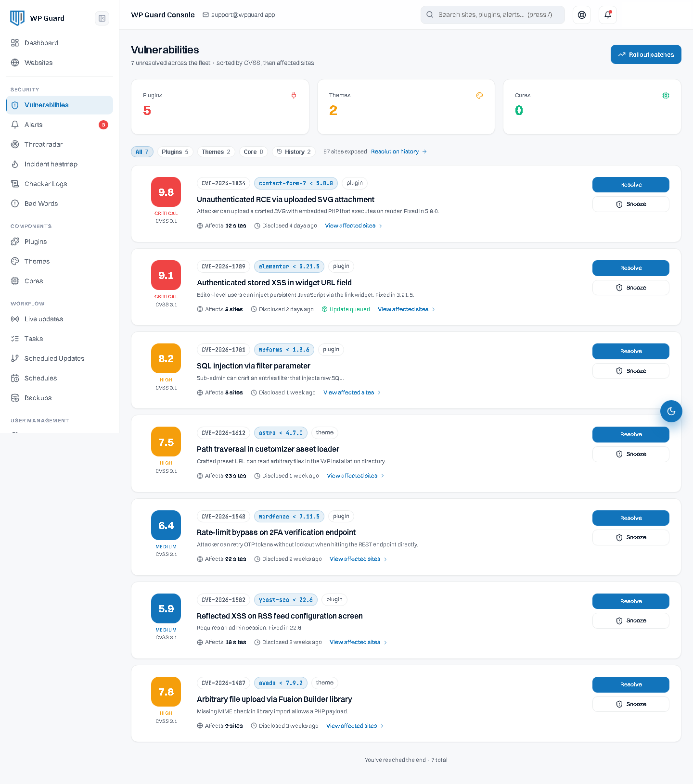Click the support mail icon in the header
693x784 pixels.
205,15
